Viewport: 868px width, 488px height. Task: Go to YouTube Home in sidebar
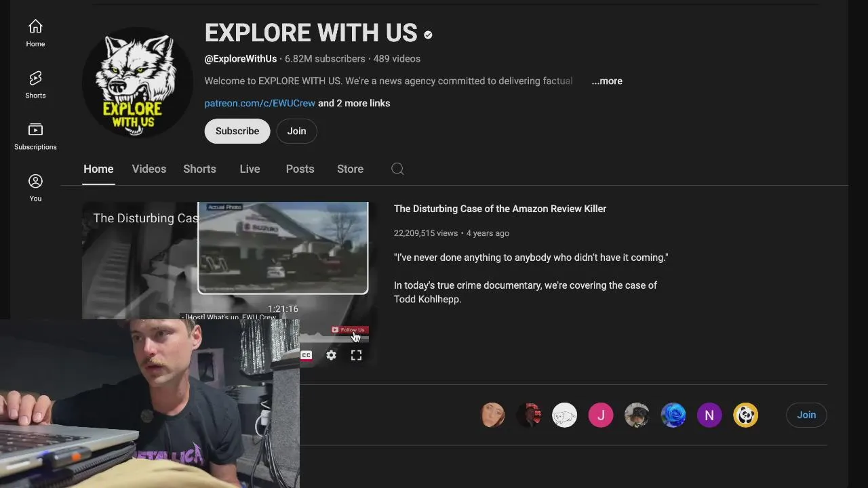(35, 33)
